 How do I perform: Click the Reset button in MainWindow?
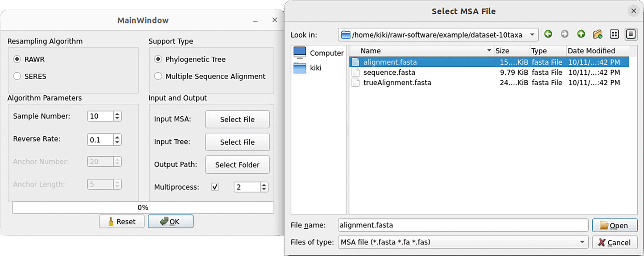[x=121, y=221]
